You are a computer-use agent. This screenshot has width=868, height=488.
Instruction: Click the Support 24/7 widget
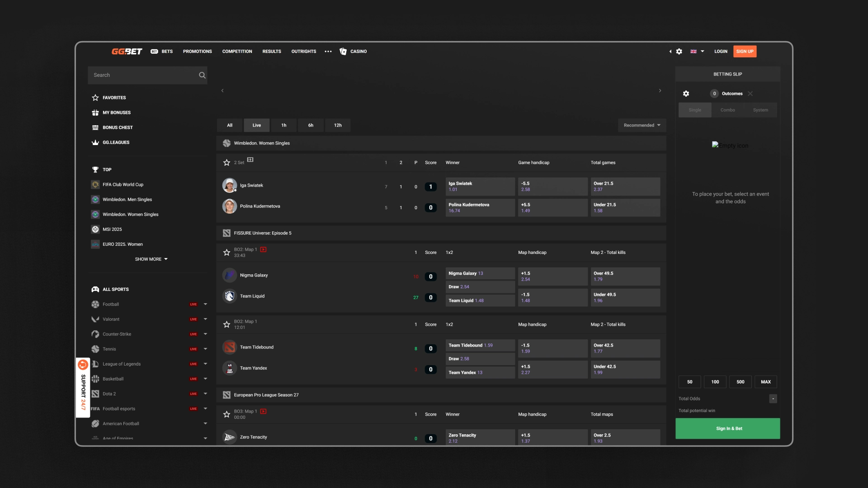pyautogui.click(x=83, y=388)
